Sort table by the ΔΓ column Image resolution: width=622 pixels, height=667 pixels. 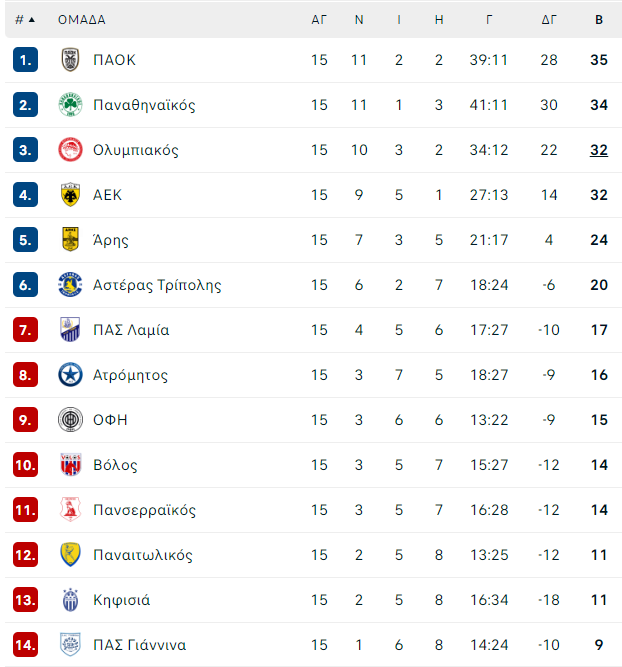pyautogui.click(x=549, y=20)
